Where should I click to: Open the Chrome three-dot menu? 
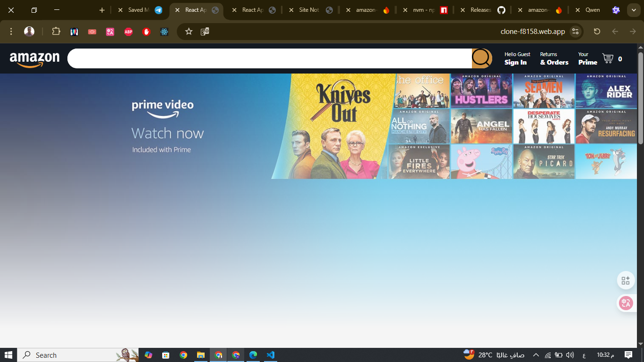[11, 32]
